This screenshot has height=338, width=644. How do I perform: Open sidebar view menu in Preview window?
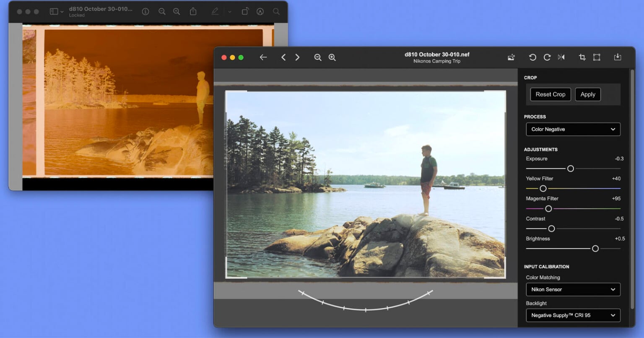[x=57, y=12]
